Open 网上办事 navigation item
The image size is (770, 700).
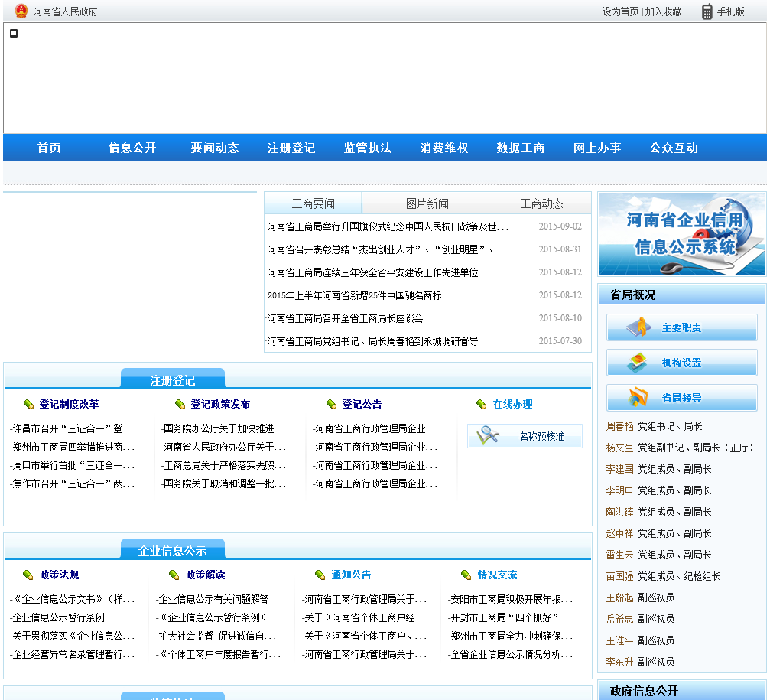tap(597, 148)
